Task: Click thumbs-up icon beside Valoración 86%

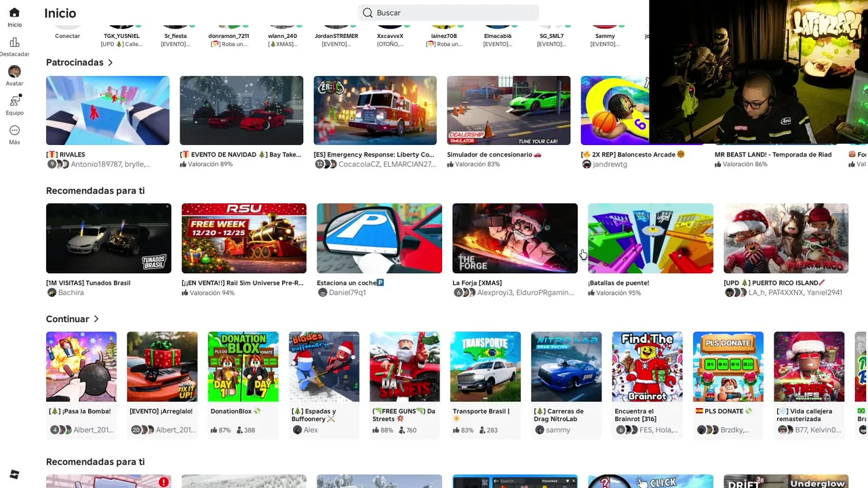Action: 718,164
